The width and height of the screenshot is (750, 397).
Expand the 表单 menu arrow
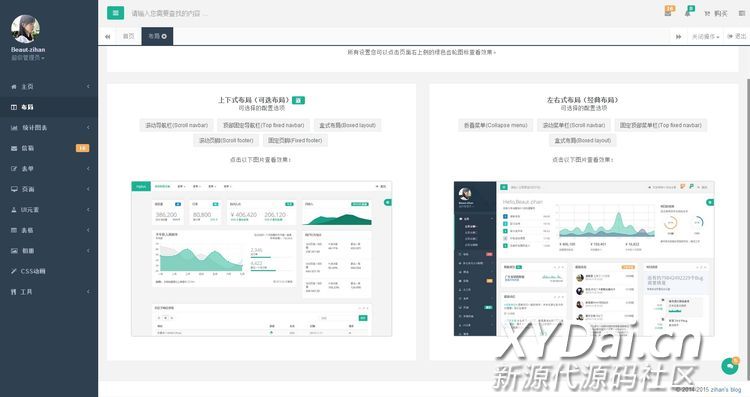coord(88,169)
